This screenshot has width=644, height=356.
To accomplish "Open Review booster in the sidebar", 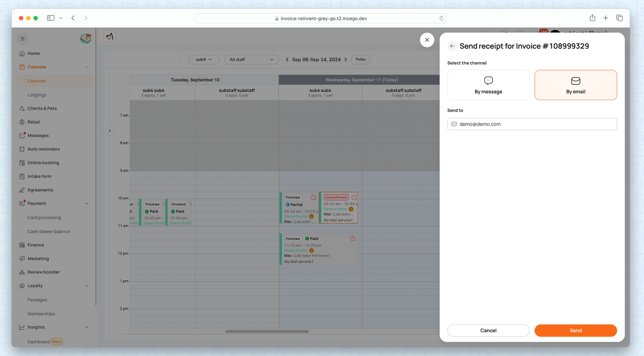I will tap(43, 272).
